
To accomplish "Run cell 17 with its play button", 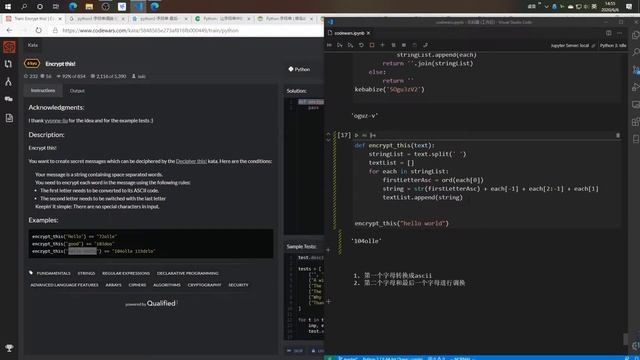I will point(356,135).
